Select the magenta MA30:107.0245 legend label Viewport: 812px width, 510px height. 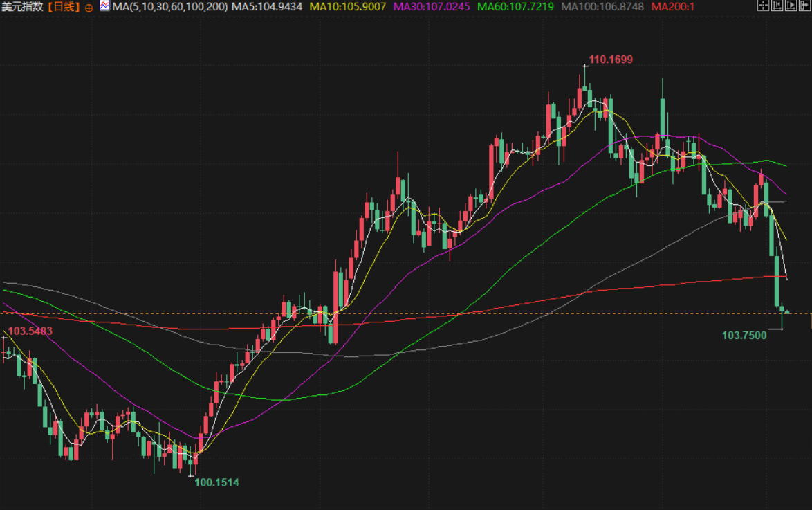click(431, 7)
